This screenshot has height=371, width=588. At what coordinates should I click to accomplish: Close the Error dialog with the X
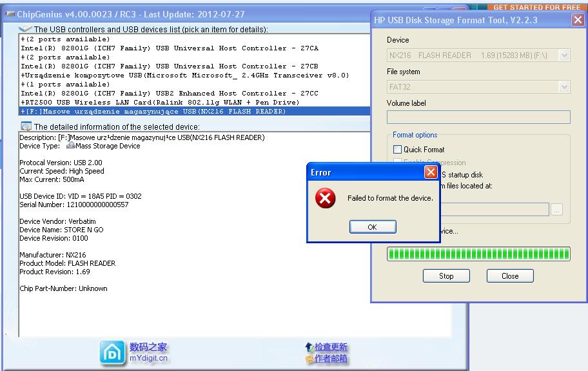(431, 172)
